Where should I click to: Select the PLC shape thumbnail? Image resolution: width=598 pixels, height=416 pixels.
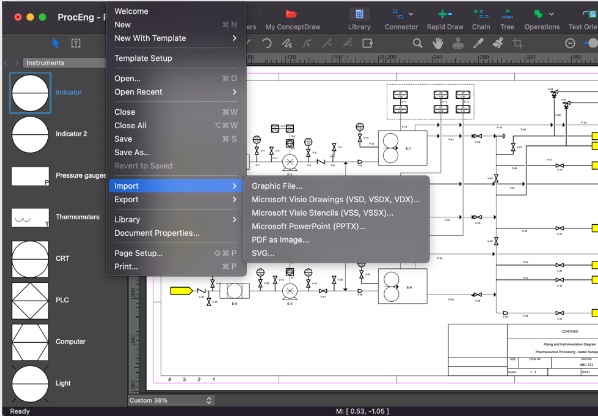[x=30, y=300]
